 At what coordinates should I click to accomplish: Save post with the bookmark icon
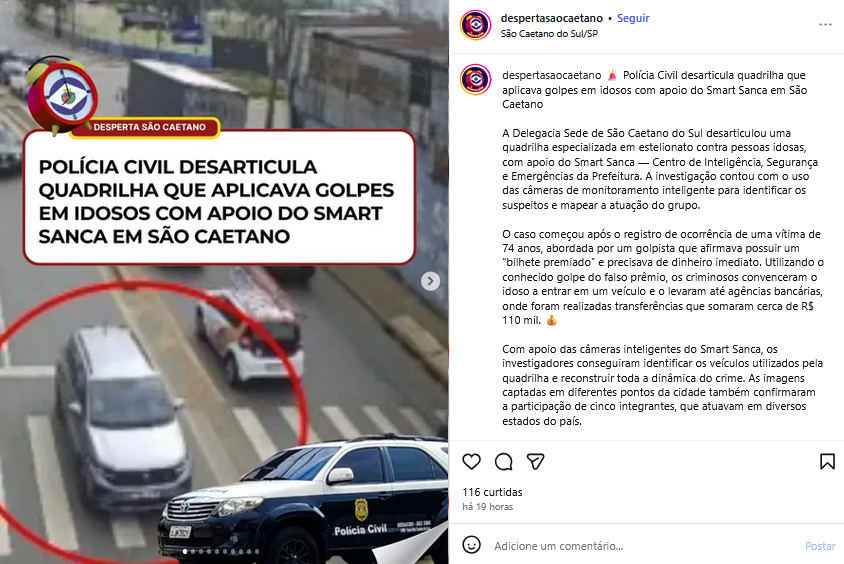click(827, 462)
